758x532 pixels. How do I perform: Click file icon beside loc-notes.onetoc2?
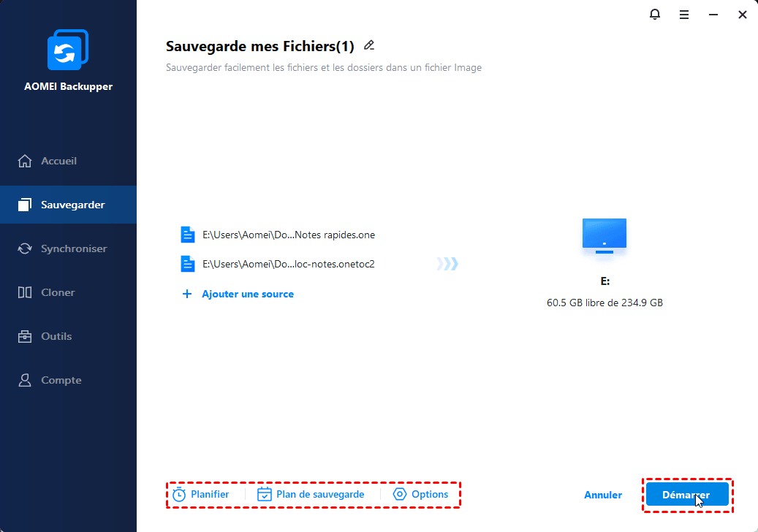click(188, 264)
